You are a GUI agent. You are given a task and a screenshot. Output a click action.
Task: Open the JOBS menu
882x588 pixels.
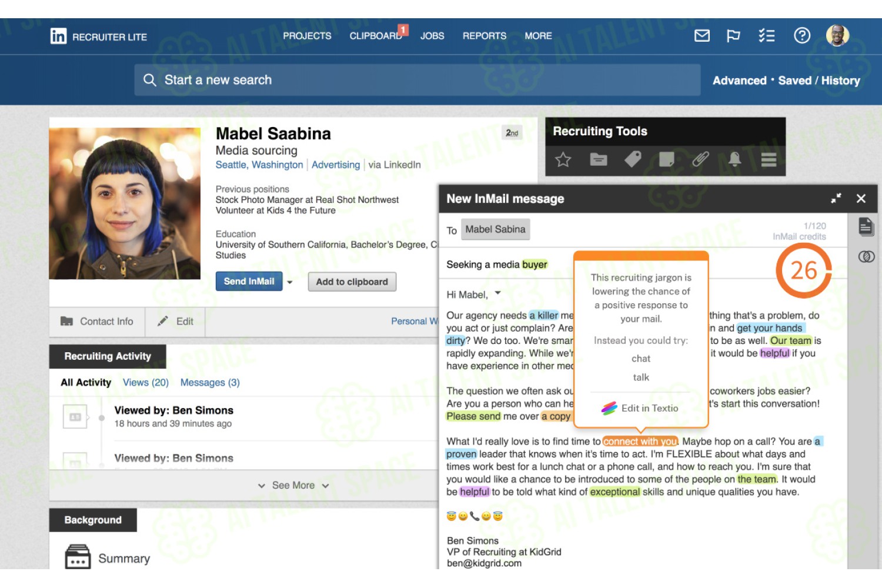[x=432, y=36]
